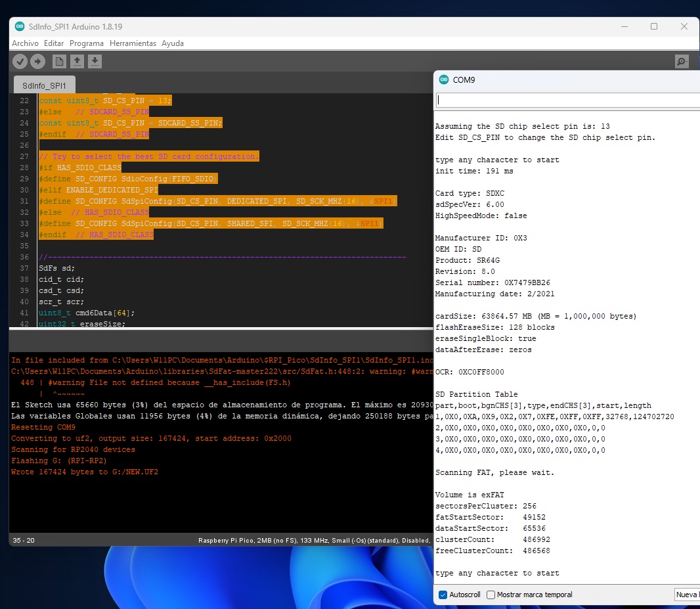Click 'sectorsPerCluster: 256' output line
This screenshot has height=609, width=700.
pos(486,506)
